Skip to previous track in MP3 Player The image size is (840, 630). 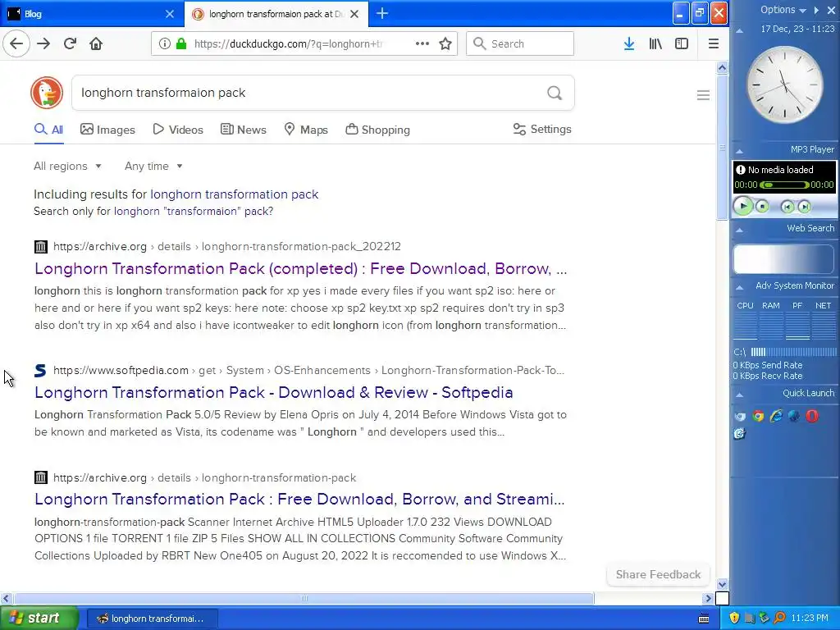pyautogui.click(x=787, y=207)
